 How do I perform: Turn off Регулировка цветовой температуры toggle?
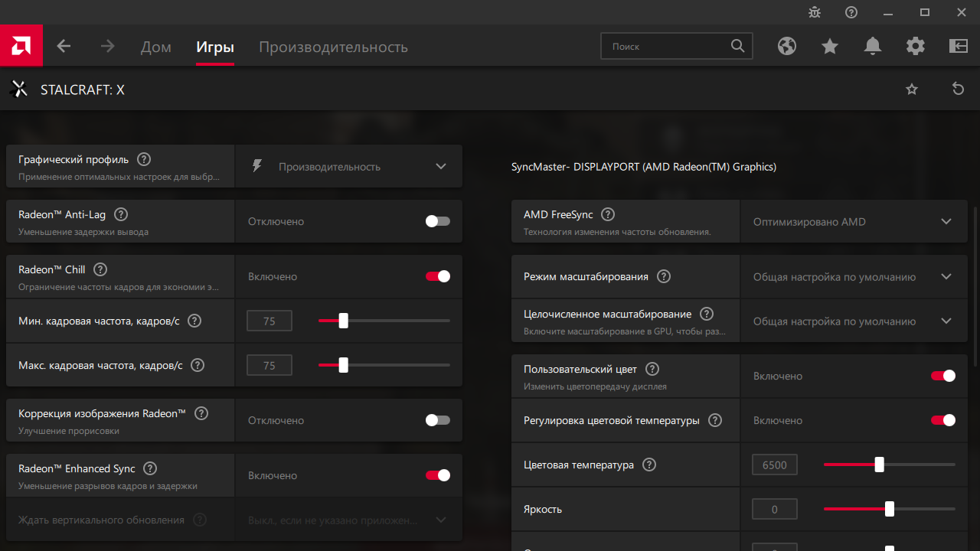[943, 420]
